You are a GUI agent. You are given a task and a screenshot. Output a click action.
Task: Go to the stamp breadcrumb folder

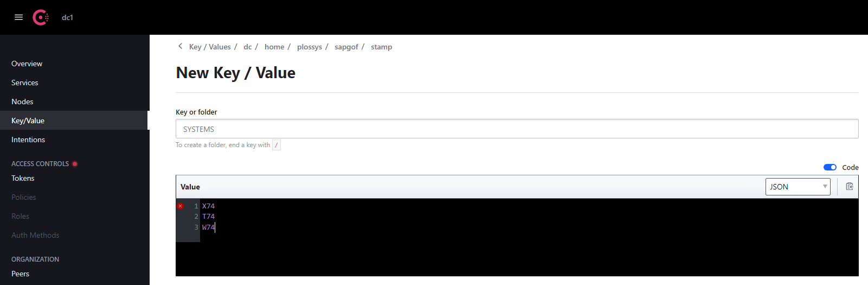pos(382,47)
